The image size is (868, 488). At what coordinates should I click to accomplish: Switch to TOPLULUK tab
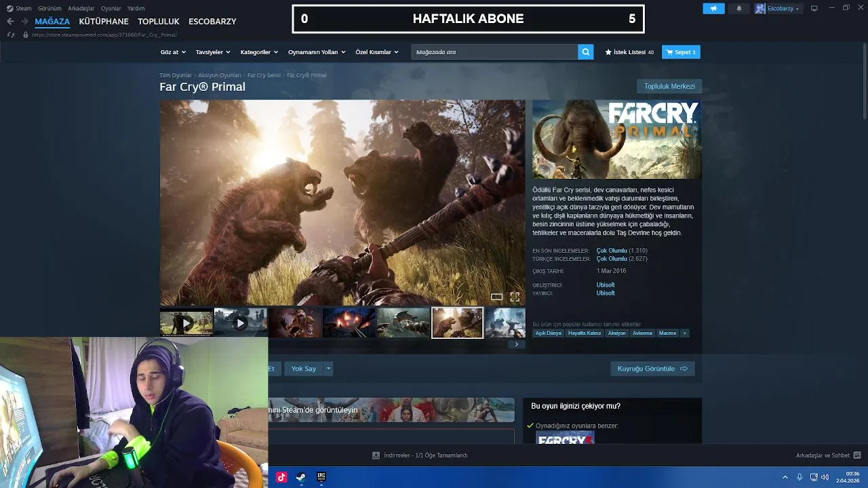159,21
